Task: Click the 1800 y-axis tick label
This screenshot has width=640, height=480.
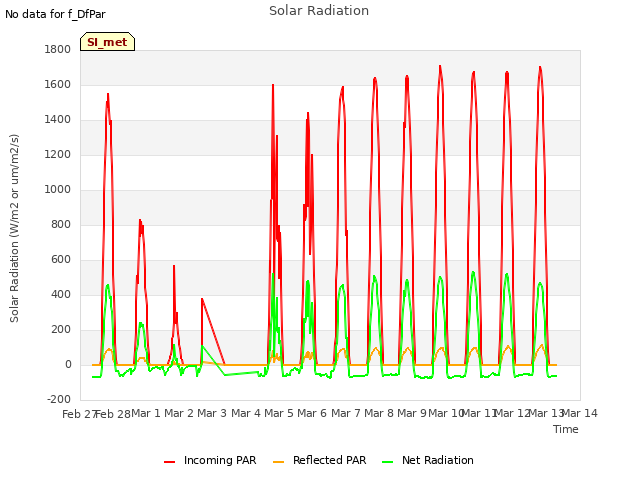Action: (x=58, y=49)
